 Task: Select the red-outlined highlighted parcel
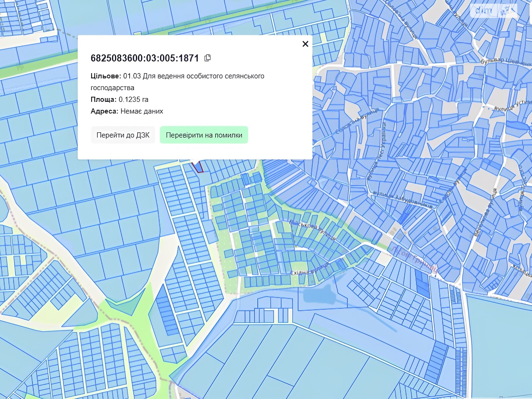(198, 167)
